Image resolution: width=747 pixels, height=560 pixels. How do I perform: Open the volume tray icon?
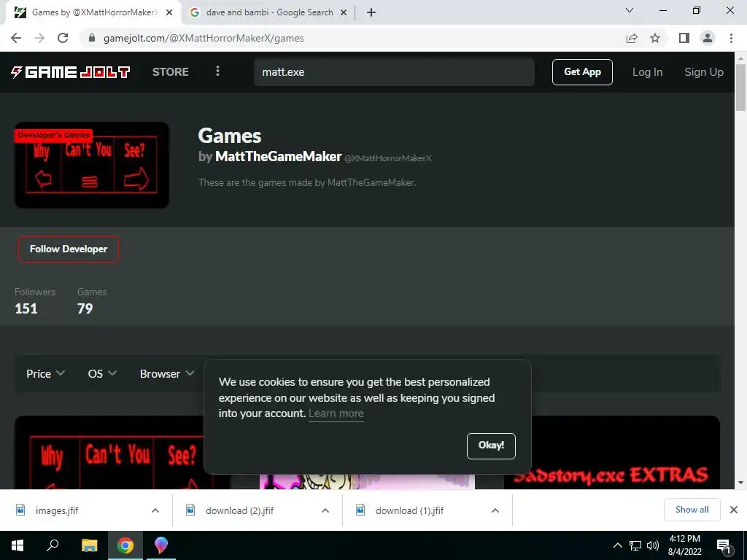coord(653,545)
